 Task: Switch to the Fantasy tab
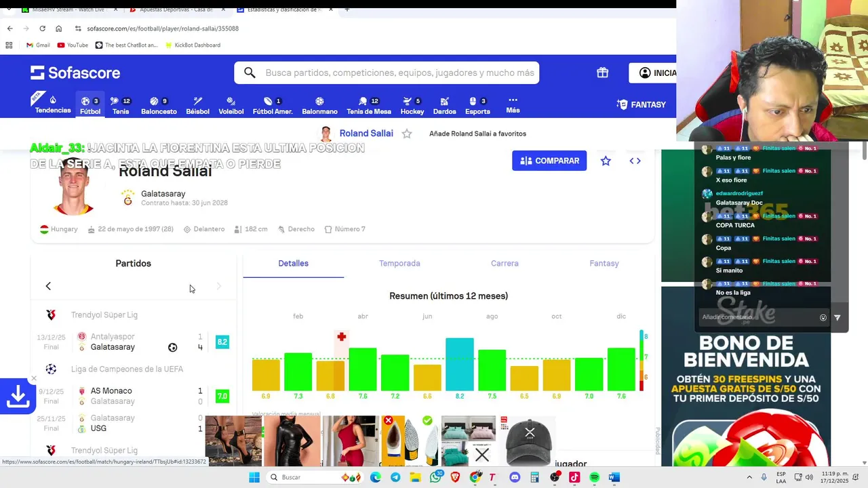click(x=604, y=264)
